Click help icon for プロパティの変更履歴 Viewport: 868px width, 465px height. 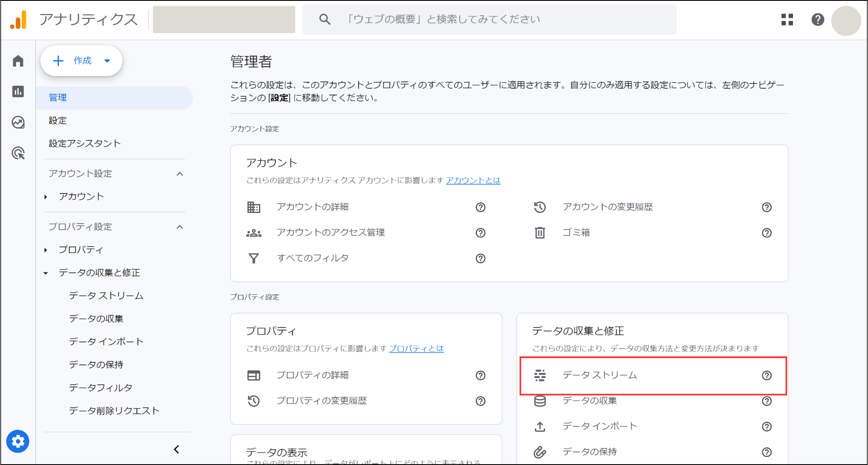point(480,401)
